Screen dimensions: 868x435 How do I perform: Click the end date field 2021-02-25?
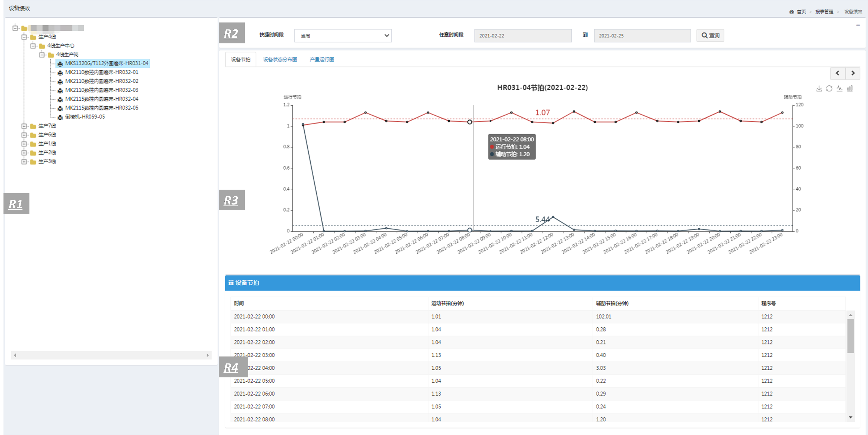tap(642, 35)
